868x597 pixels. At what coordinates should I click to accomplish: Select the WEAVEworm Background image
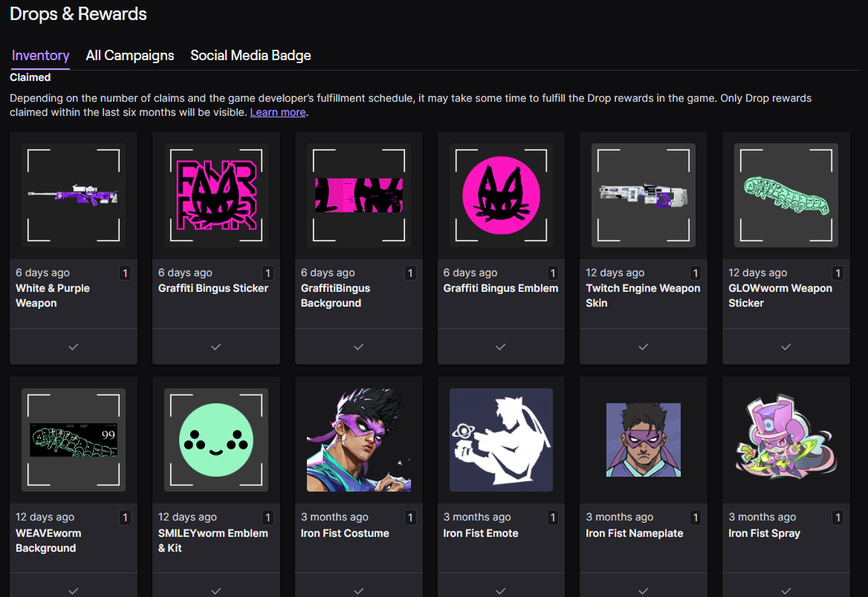pyautogui.click(x=73, y=440)
